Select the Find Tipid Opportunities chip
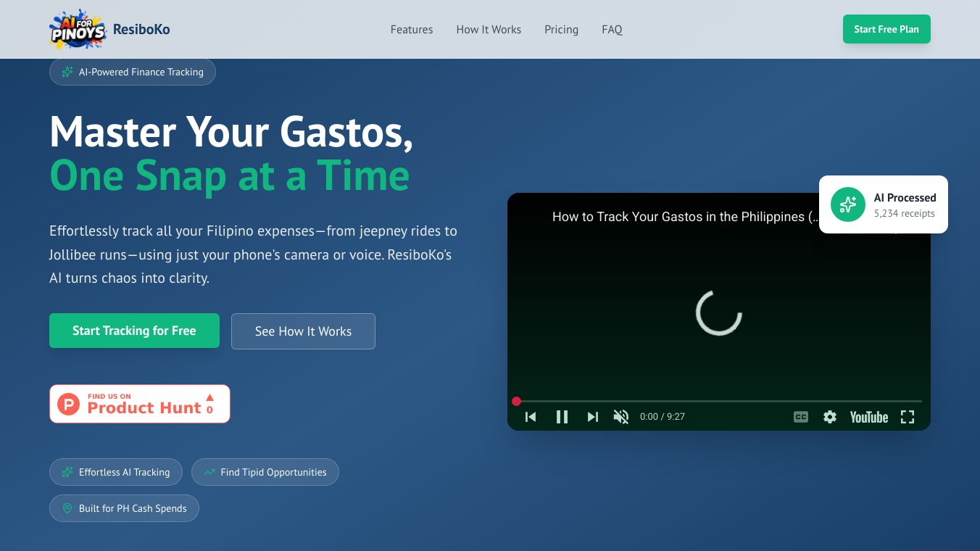 pos(265,472)
